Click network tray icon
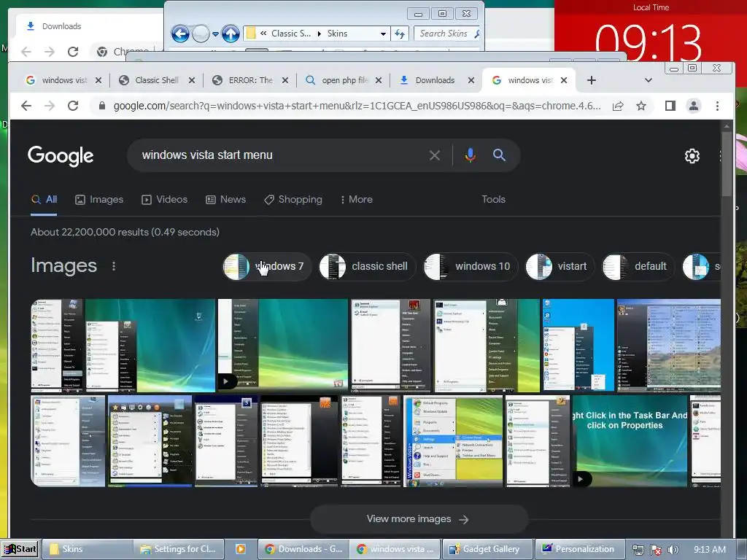Screen dimensions: 747x560 tap(638, 550)
